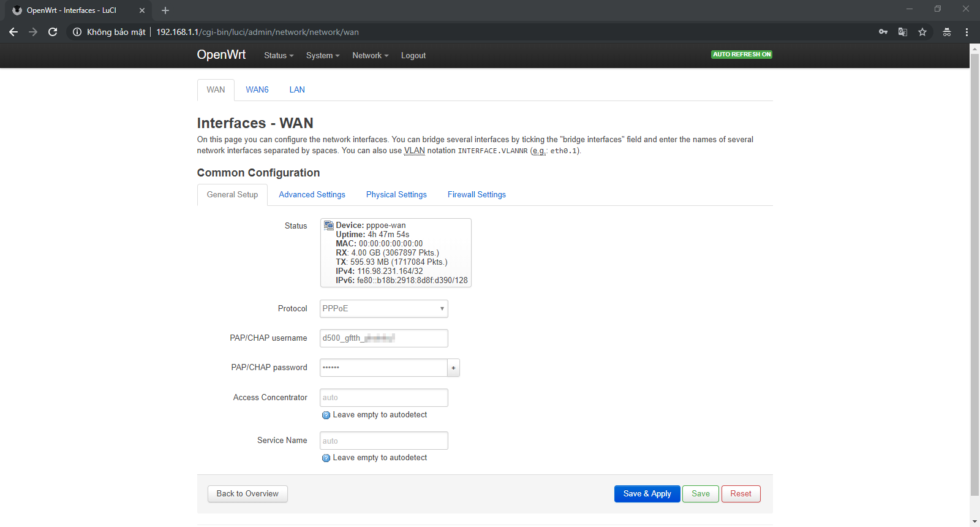Expand the Protocol PPPoE dropdown
980x527 pixels.
[x=384, y=309]
